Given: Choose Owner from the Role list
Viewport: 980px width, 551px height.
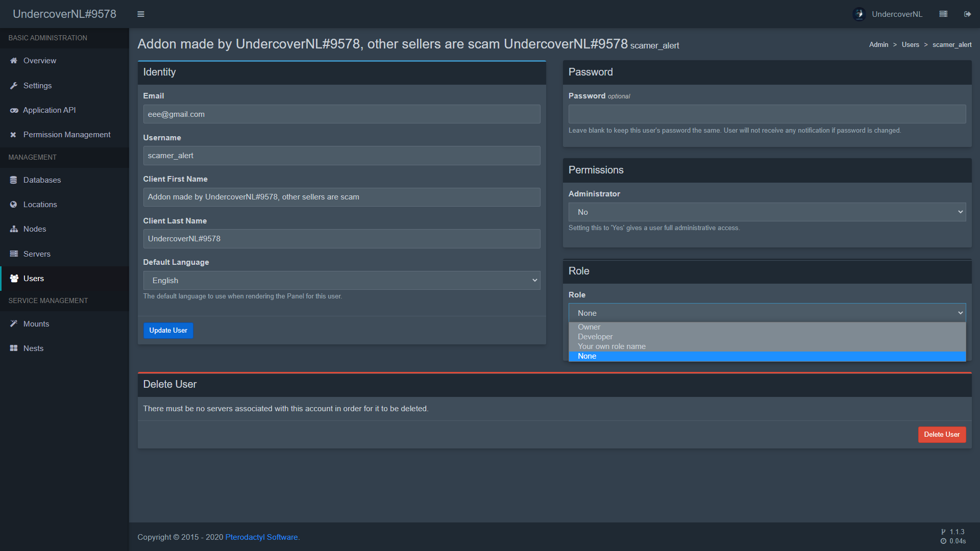Looking at the screenshot, I should (x=767, y=327).
